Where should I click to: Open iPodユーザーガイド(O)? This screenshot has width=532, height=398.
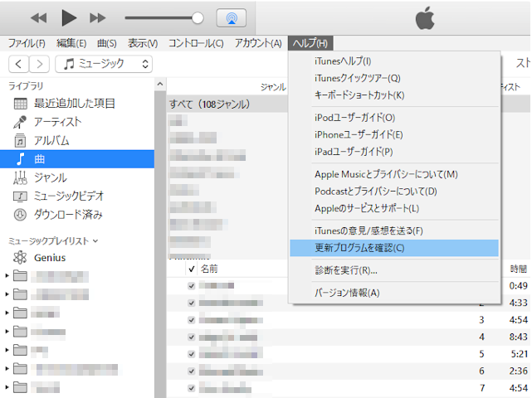394,118
